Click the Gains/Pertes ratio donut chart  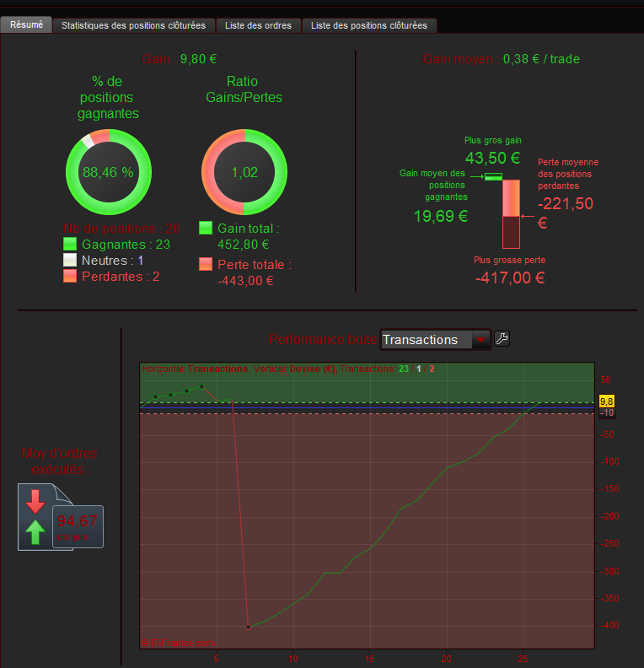tap(244, 172)
